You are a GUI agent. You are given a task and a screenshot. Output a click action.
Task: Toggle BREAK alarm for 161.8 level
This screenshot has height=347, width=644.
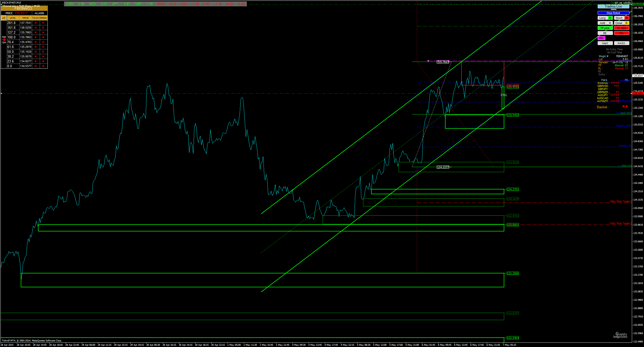(x=43, y=28)
